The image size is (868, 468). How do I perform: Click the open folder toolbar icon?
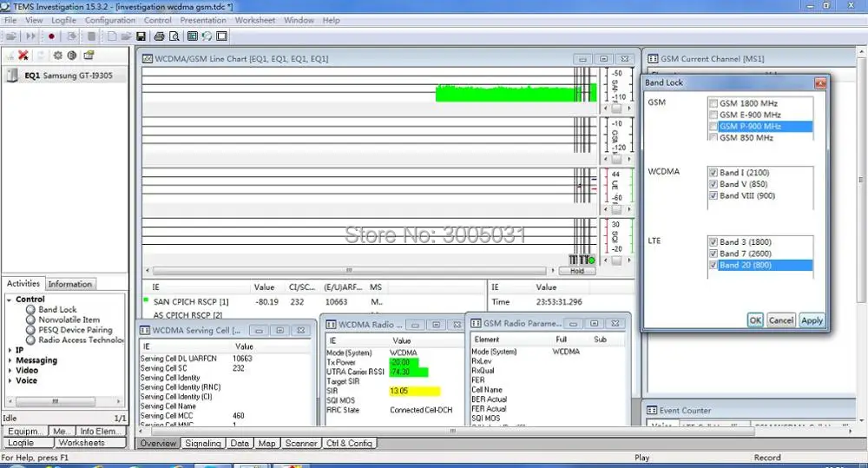coord(126,36)
